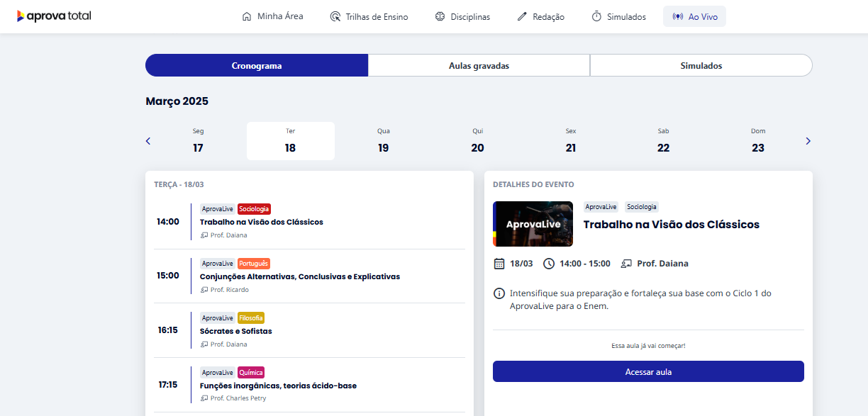Open Simulados in top navigation
The width and height of the screenshot is (868, 416).
(x=619, y=16)
